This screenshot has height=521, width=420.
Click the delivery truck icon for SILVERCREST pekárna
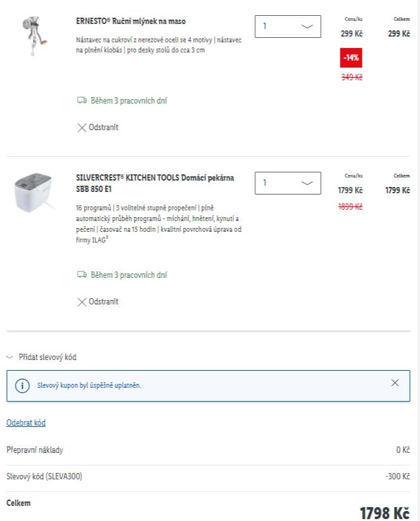point(82,275)
